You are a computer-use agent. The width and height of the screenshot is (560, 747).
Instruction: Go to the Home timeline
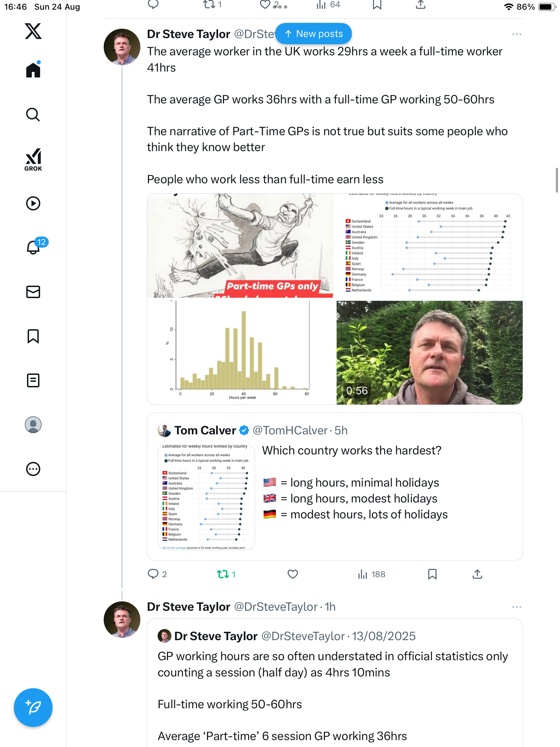tap(33, 70)
